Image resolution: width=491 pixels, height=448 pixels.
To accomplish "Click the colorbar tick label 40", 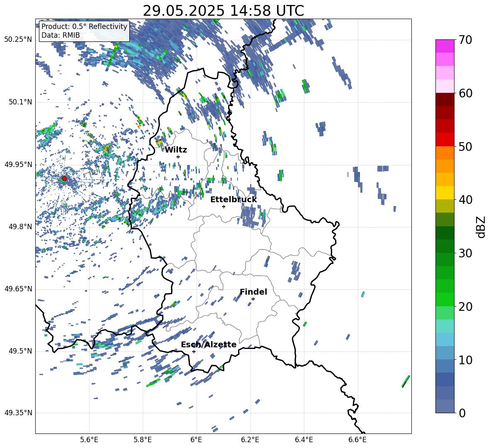I will [466, 200].
